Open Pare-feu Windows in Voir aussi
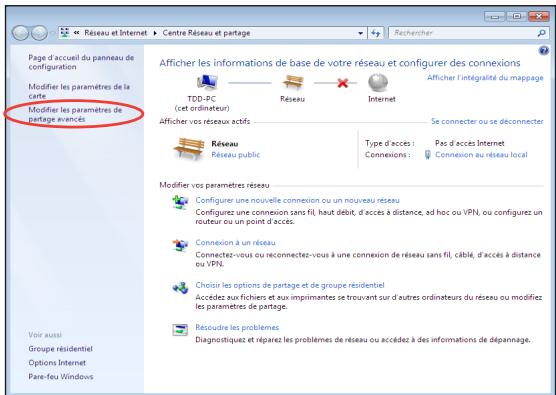 (x=61, y=377)
